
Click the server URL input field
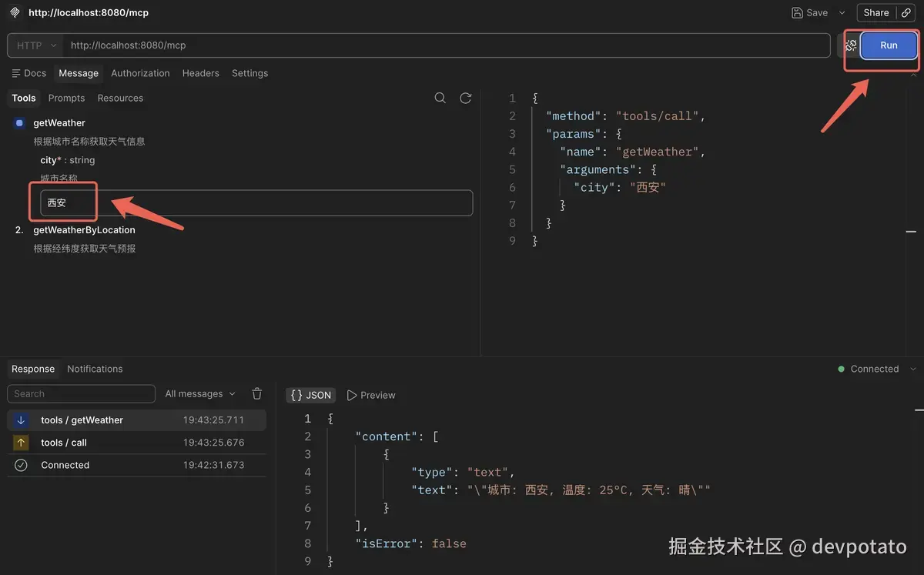(447, 45)
